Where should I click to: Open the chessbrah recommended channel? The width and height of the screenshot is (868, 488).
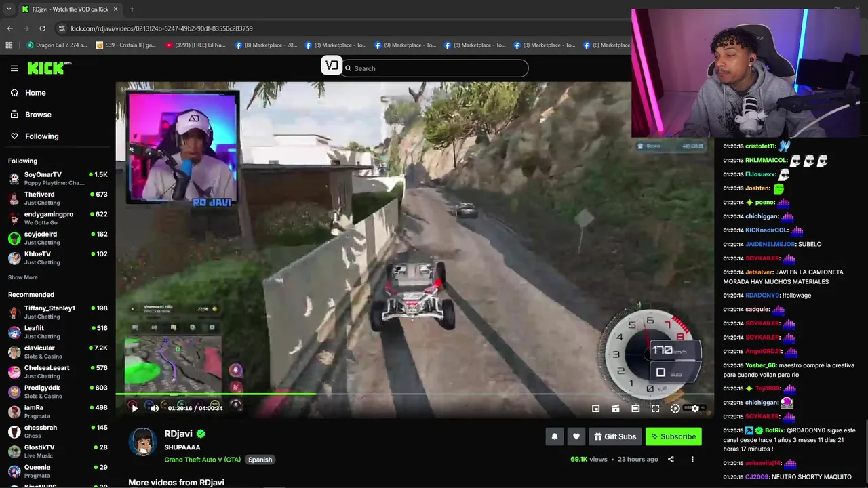coord(58,432)
